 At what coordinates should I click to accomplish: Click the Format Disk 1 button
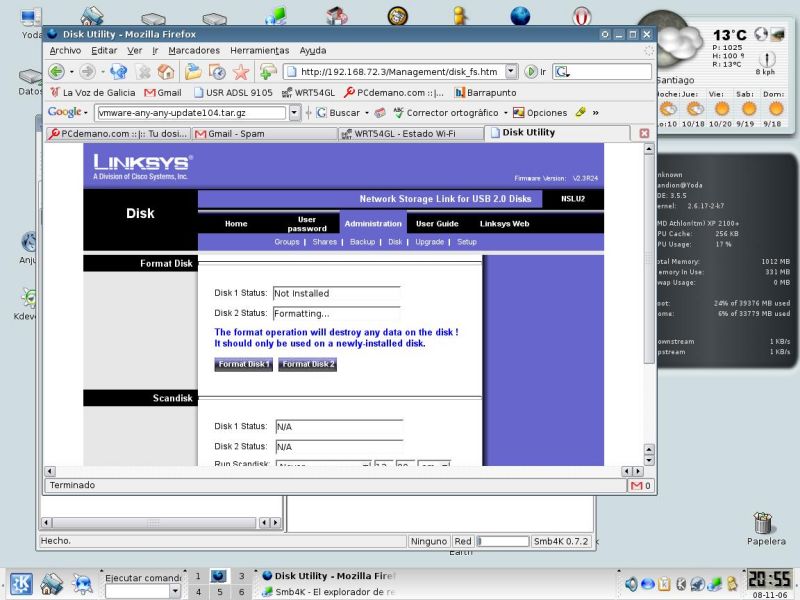click(x=243, y=364)
